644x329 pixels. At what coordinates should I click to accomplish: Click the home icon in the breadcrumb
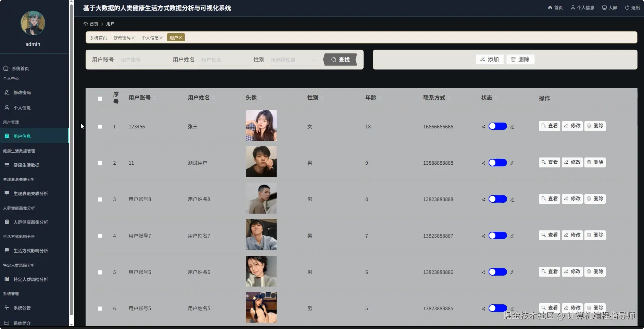coord(85,24)
